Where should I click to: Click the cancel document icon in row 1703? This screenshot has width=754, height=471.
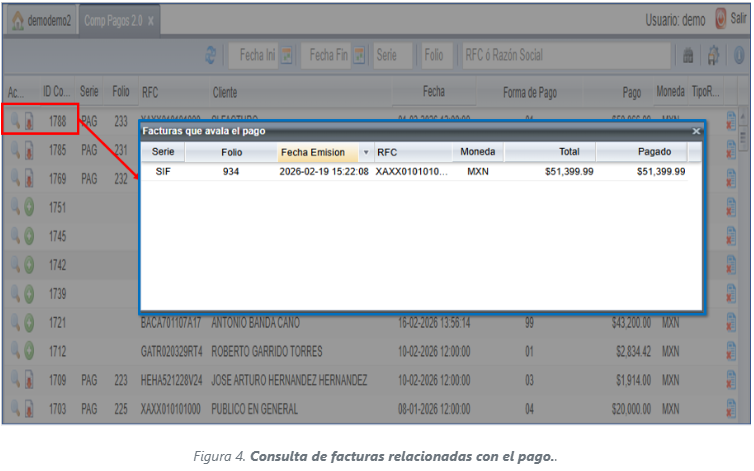pyautogui.click(x=730, y=408)
